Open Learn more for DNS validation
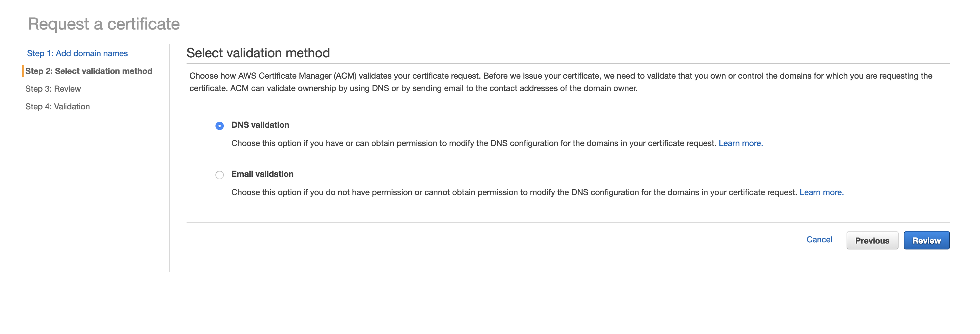The width and height of the screenshot is (980, 334). (x=740, y=143)
